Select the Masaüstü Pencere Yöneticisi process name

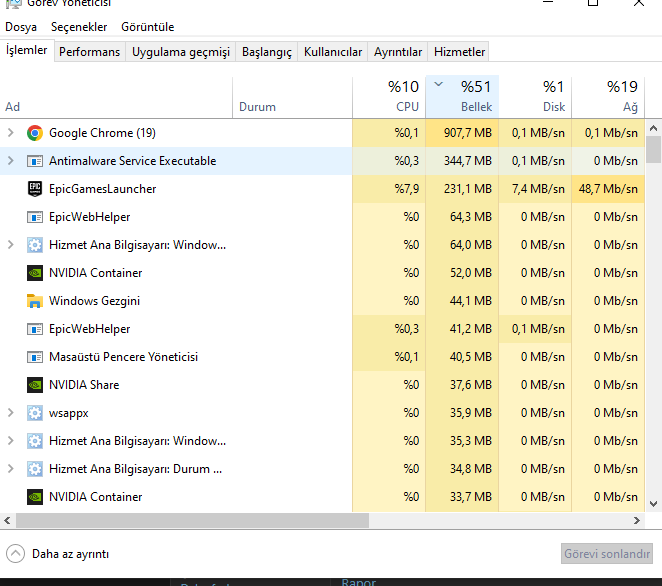click(123, 357)
